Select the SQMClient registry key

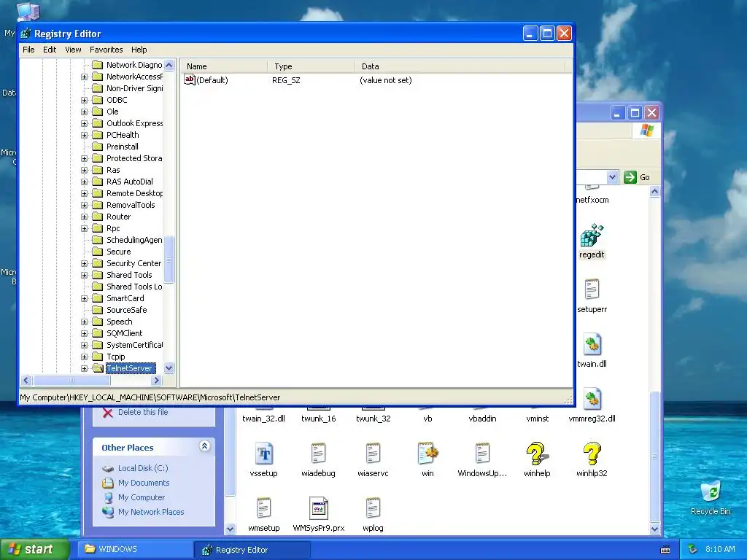click(x=124, y=333)
